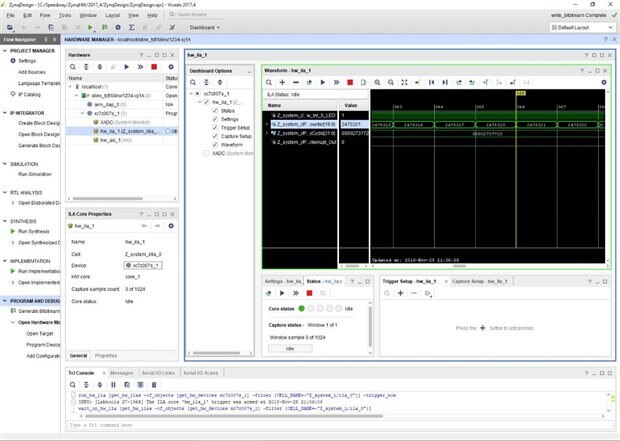Uncheck the Trigger Setup dashboard option
The width and height of the screenshot is (620, 441).
tap(214, 127)
